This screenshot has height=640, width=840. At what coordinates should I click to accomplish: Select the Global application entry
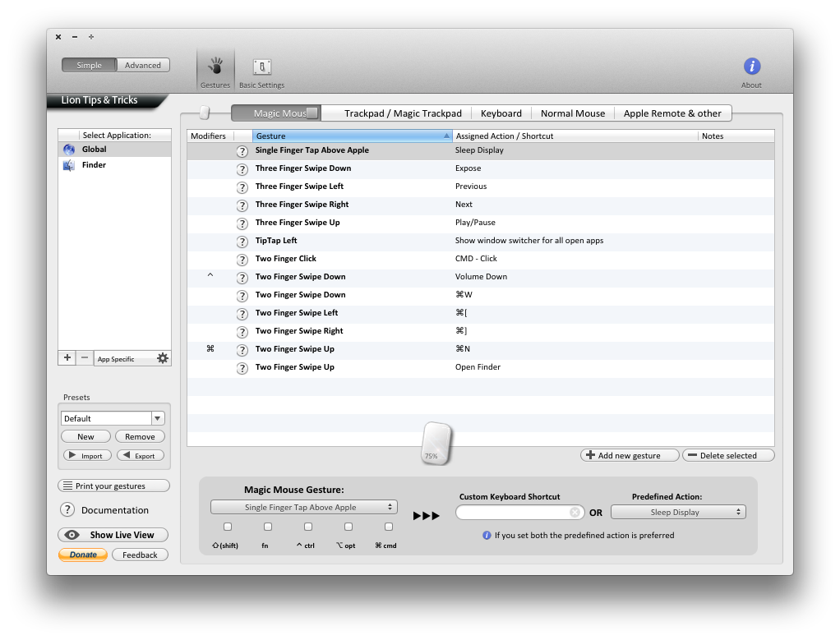(114, 150)
